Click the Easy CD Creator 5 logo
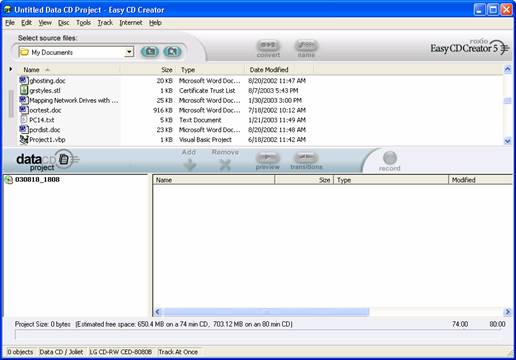Image resolution: width=516 pixels, height=360 pixels. (x=469, y=48)
